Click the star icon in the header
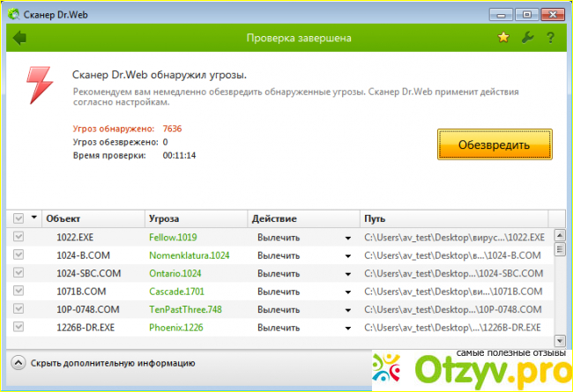Viewport: 573px width, 392px height. pos(503,38)
